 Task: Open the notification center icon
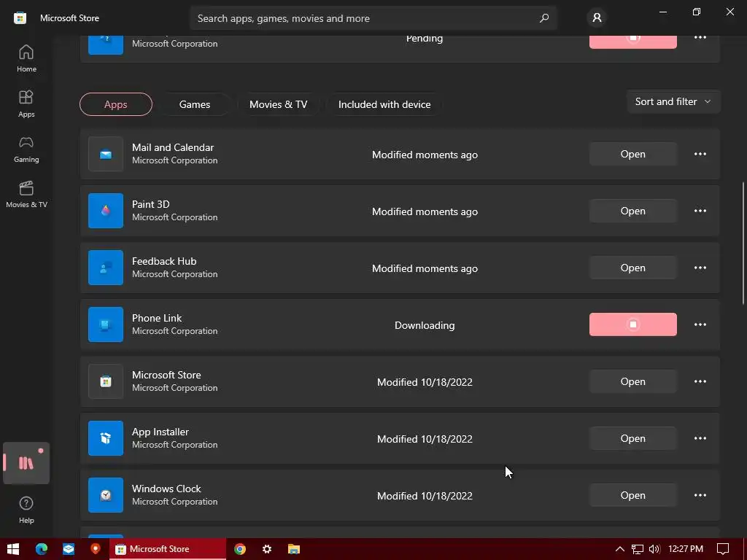click(x=723, y=549)
